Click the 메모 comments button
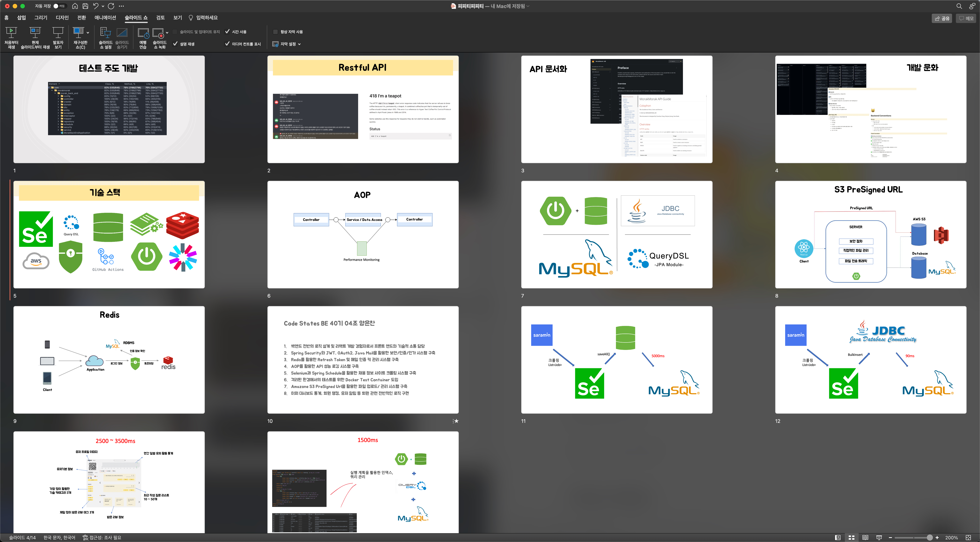Viewport: 980px width, 542px height. coord(966,18)
